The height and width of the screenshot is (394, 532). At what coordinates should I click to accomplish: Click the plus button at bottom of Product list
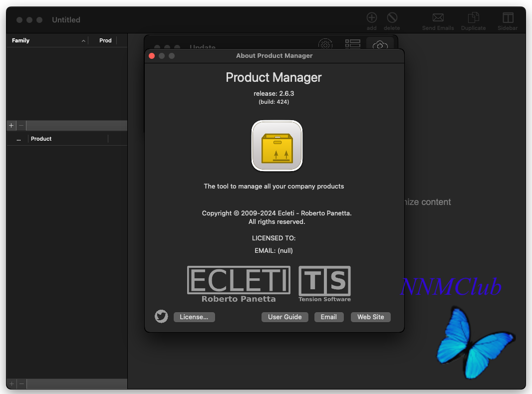pos(11,384)
